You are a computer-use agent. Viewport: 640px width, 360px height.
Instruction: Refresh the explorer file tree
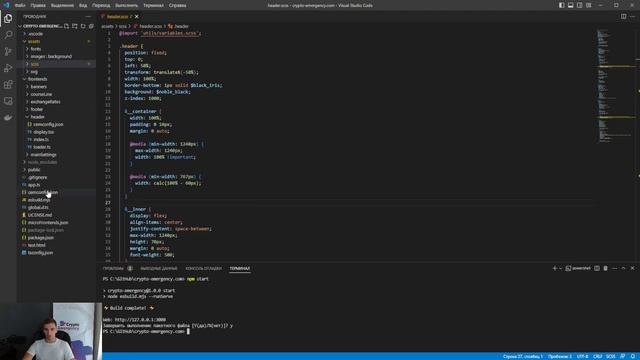(x=83, y=26)
